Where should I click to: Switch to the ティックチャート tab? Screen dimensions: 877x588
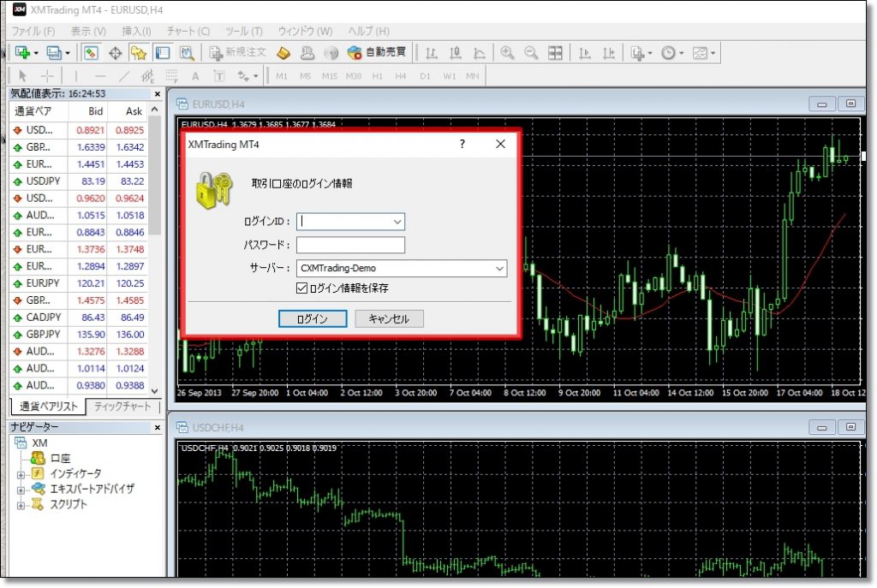pyautogui.click(x=122, y=407)
